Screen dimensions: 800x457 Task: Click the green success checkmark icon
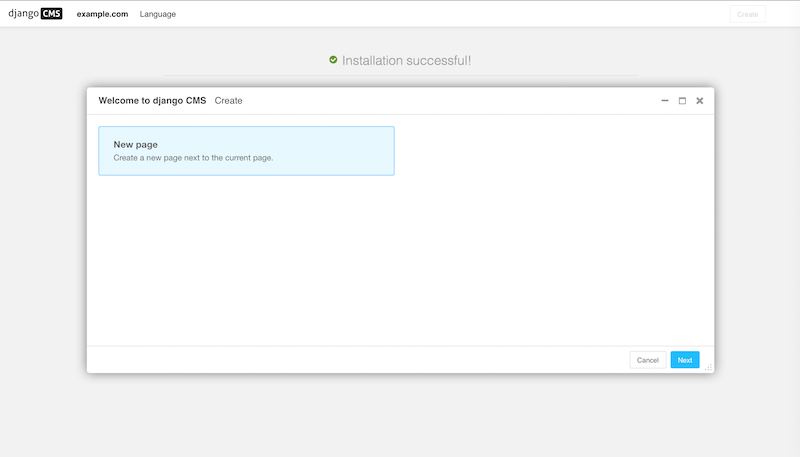tap(333, 60)
